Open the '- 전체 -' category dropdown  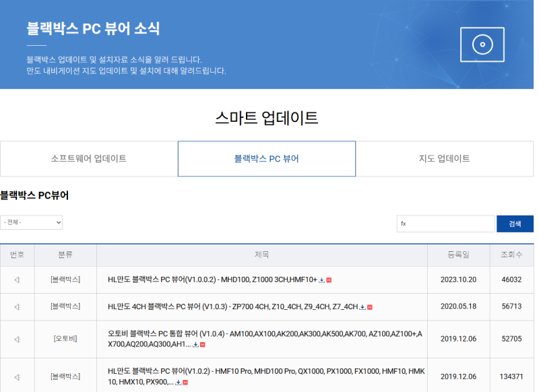(x=31, y=223)
